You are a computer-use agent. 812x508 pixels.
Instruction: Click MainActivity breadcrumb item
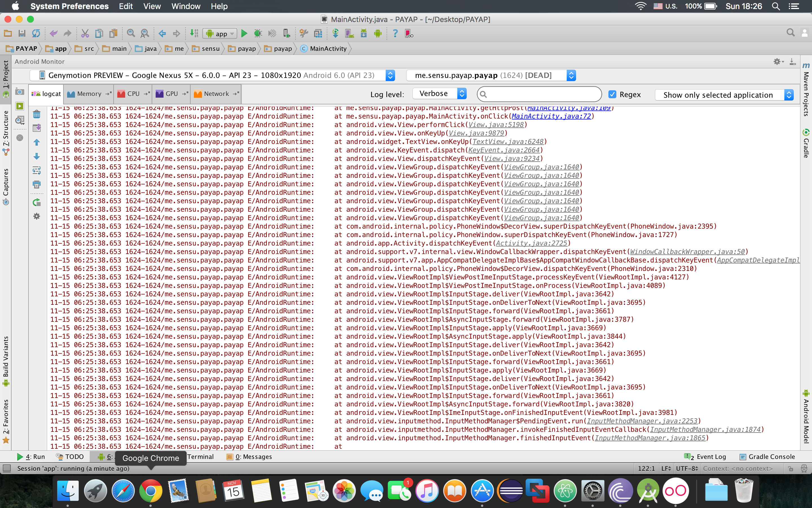(x=324, y=49)
